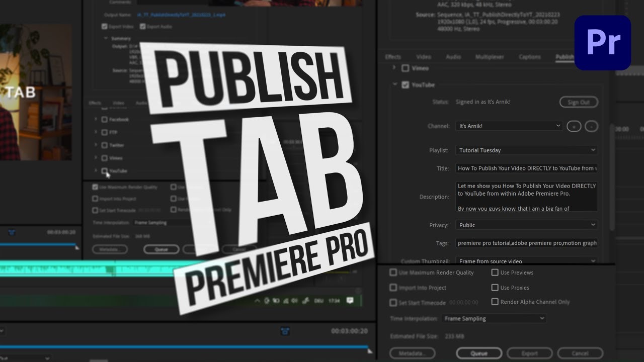Click Queue button in right dialog

pyautogui.click(x=479, y=353)
